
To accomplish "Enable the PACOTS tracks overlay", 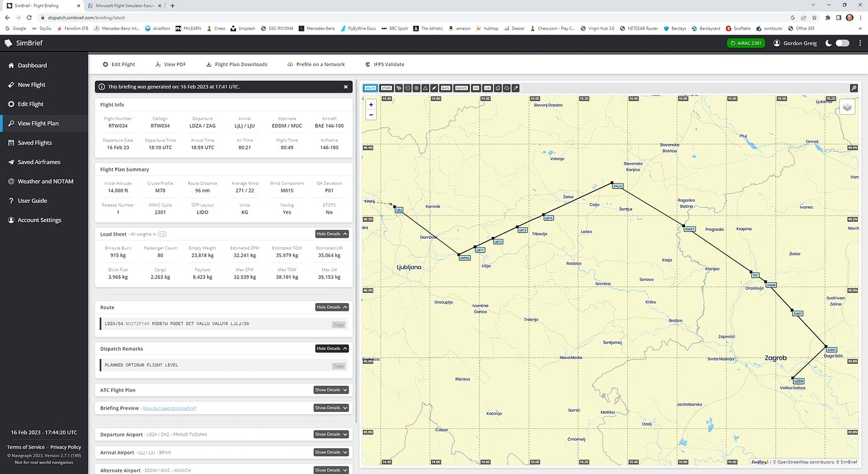I will [461, 87].
